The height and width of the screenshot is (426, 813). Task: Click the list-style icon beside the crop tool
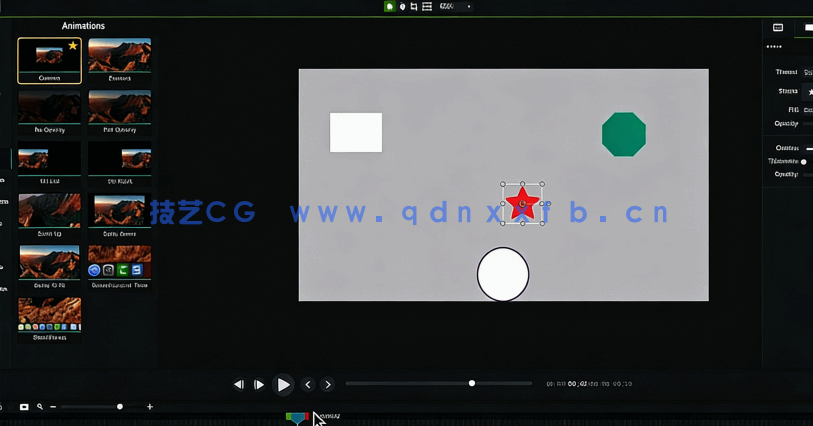coord(427,6)
